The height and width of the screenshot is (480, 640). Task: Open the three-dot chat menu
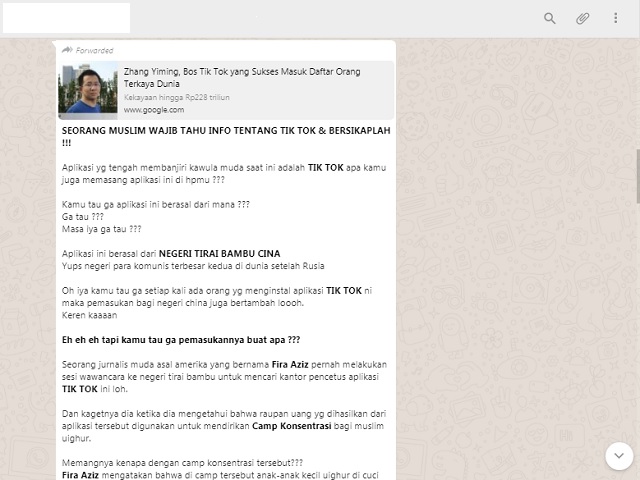click(616, 18)
